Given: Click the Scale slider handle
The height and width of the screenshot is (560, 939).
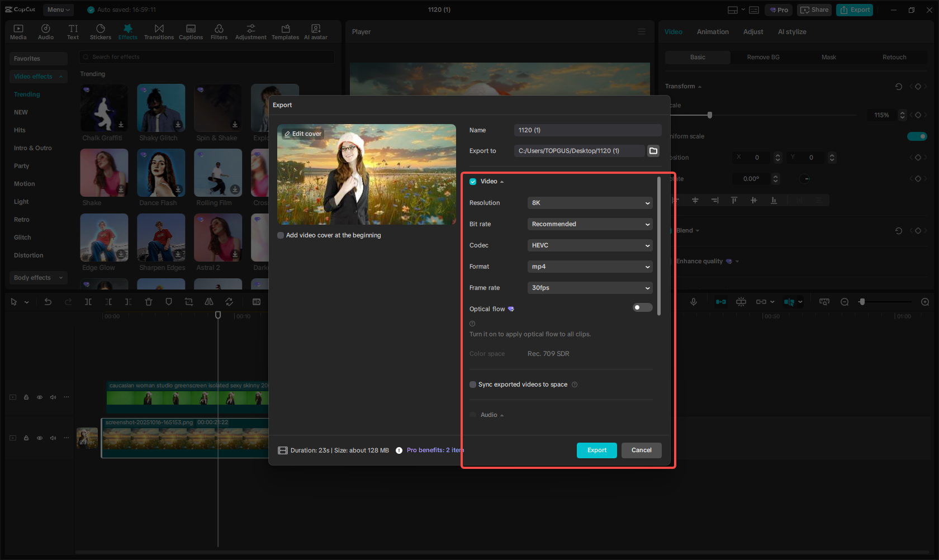Looking at the screenshot, I should click(x=710, y=115).
